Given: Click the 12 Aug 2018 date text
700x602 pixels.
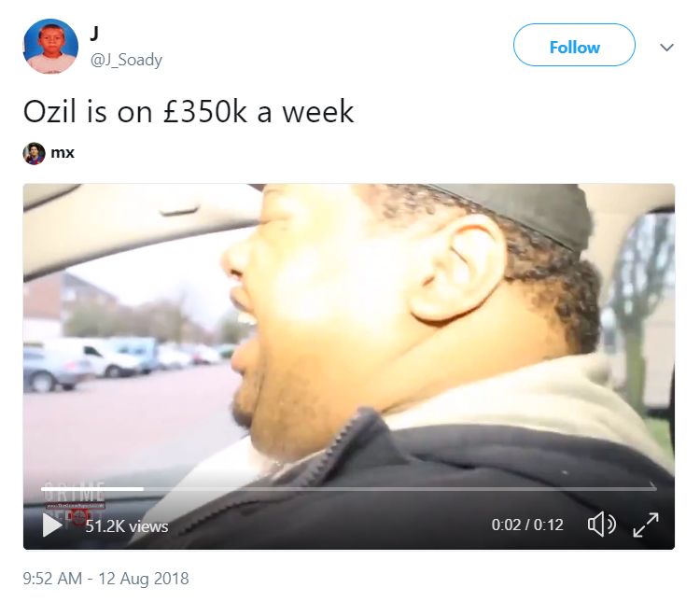Looking at the screenshot, I should 144,579.
